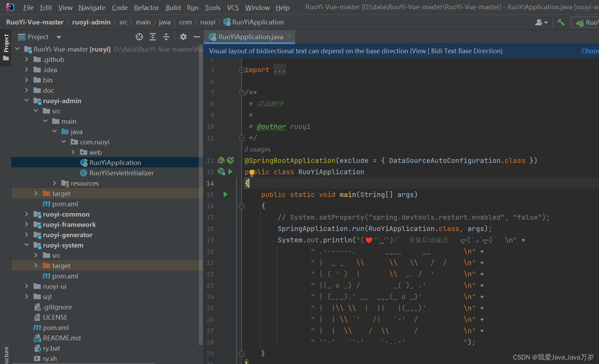The width and height of the screenshot is (599, 364).
Task: Click the Build project hammer icon
Action: tap(561, 22)
